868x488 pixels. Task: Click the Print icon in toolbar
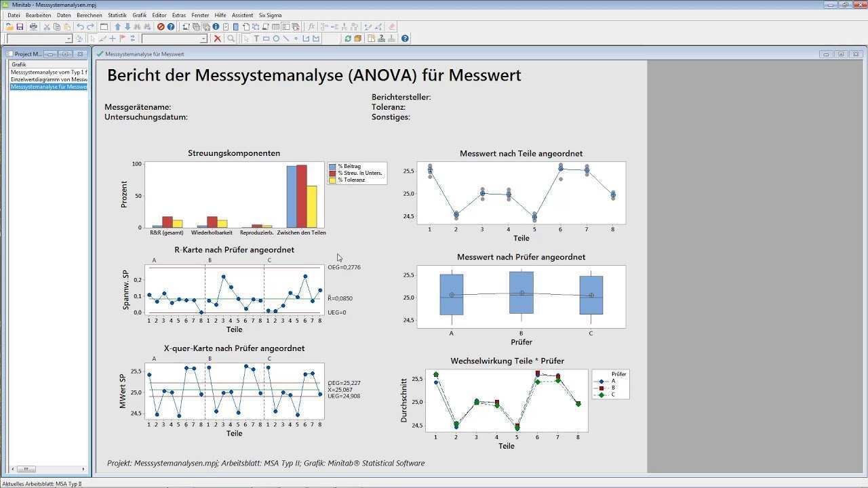[x=33, y=27]
